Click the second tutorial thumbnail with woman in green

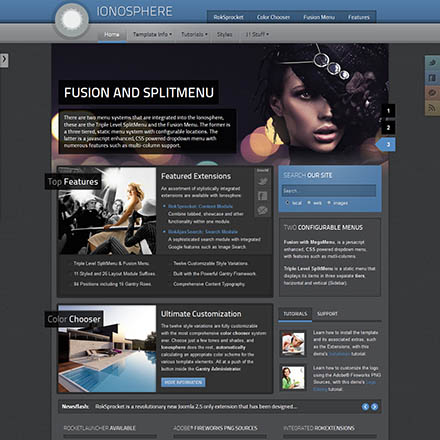(x=293, y=378)
